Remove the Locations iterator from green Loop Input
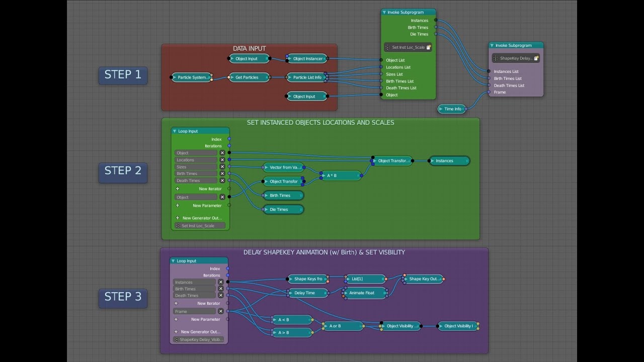Screen dimensions: 644x362 pos(222,160)
